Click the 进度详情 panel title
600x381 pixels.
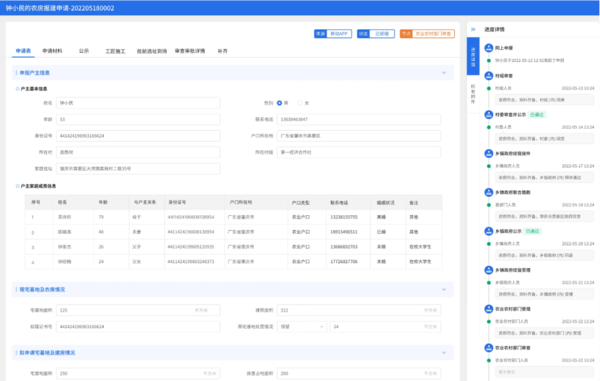494,29
